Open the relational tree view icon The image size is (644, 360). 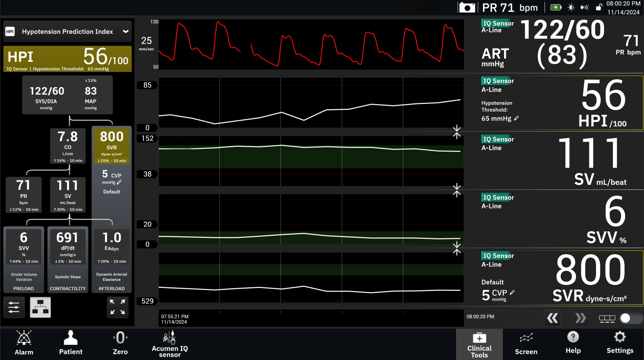[40, 307]
